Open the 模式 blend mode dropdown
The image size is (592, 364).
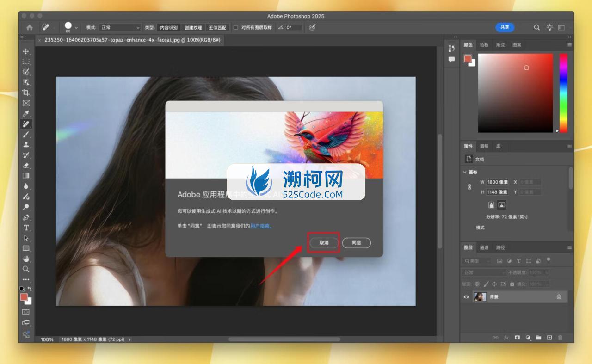click(x=120, y=27)
